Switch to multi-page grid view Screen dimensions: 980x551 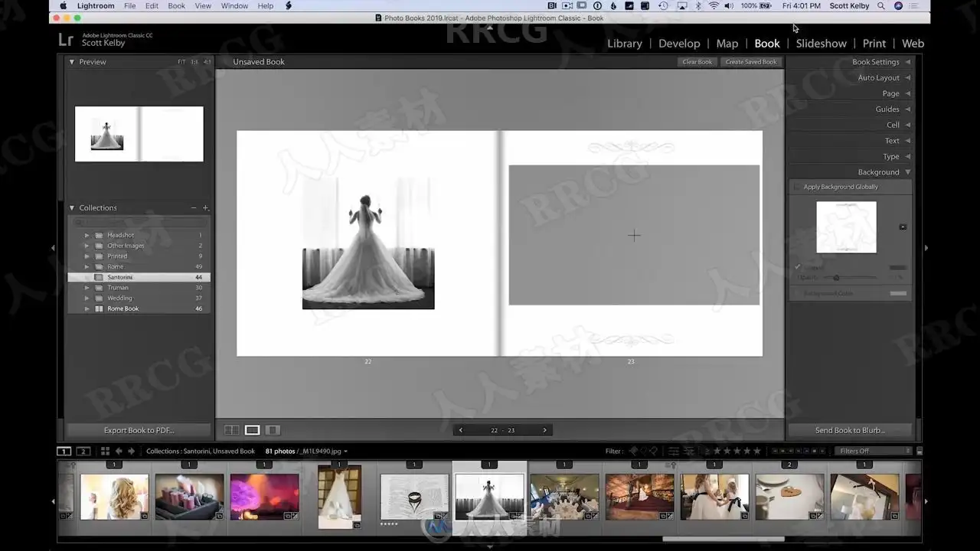click(x=232, y=430)
